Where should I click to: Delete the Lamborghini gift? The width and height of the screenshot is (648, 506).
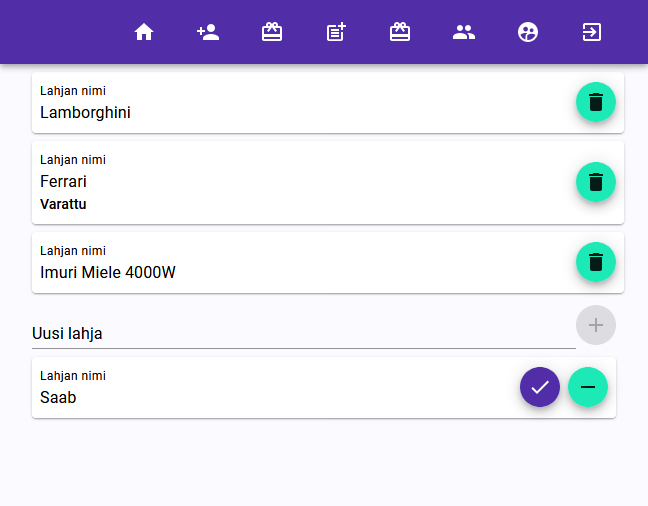(596, 102)
